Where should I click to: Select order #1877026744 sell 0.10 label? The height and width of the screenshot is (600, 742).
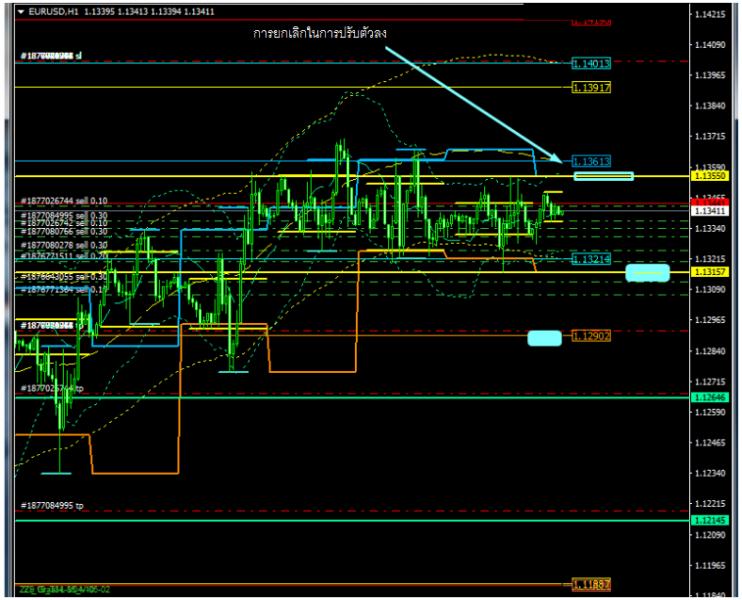click(64, 201)
